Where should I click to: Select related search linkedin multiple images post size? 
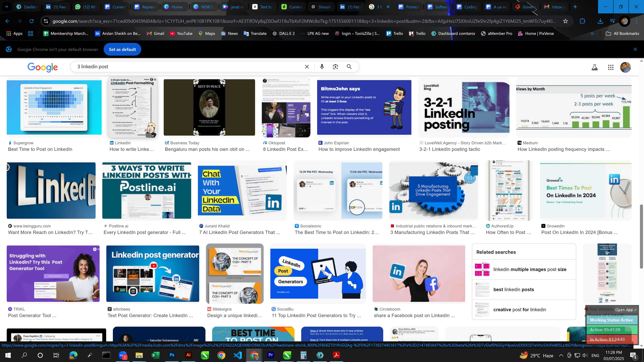[524, 269]
